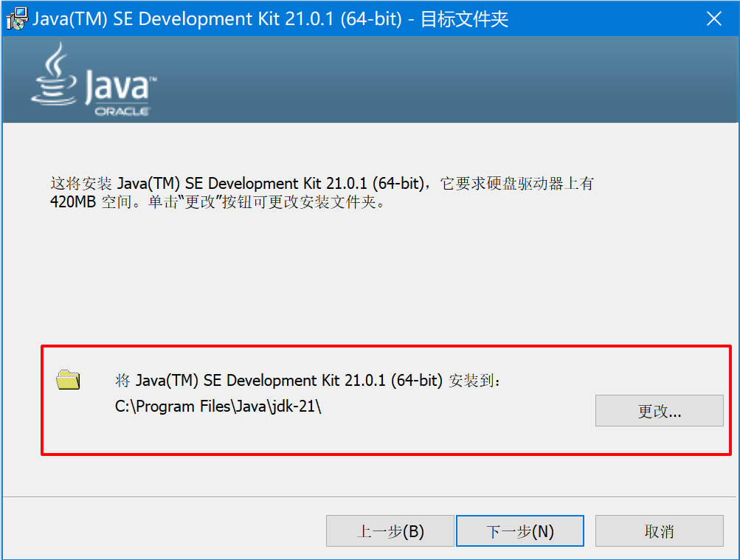Click the empty area of the blue header banner
This screenshot has height=560, width=740.
point(443,80)
